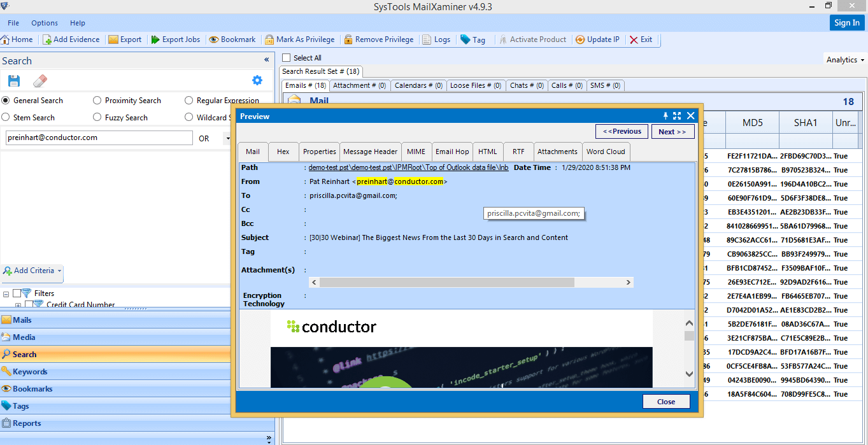Screen dimensions: 868x445
Task: Collapse the Filters tree node
Action: (x=6, y=293)
